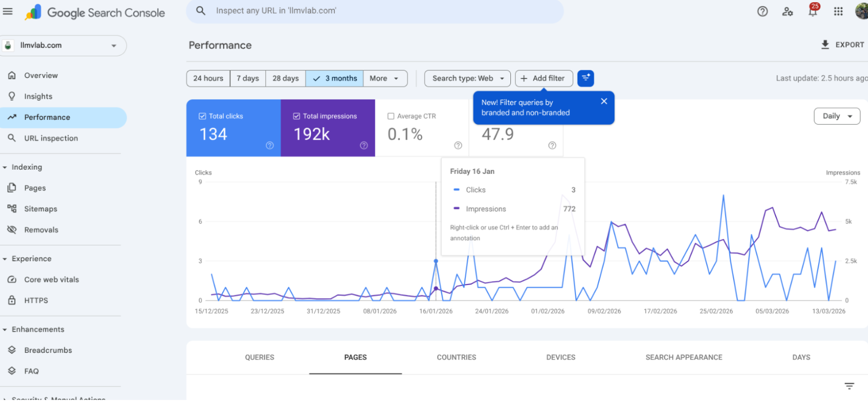Click the EXPORT button label
The width and height of the screenshot is (868, 401).
click(850, 45)
